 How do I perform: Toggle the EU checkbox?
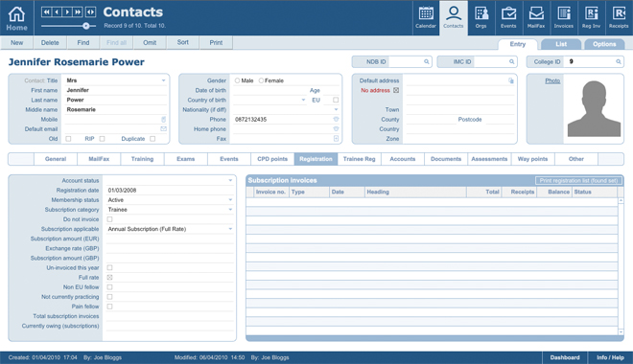click(x=336, y=100)
